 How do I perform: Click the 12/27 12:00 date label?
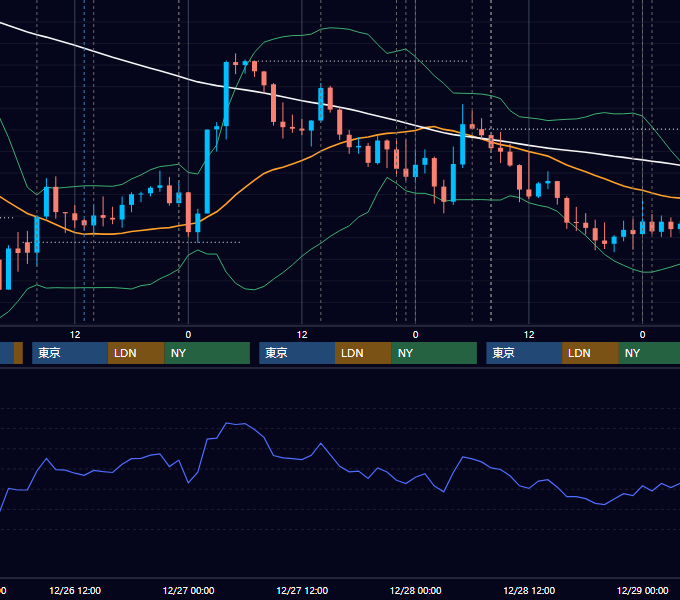point(302,590)
